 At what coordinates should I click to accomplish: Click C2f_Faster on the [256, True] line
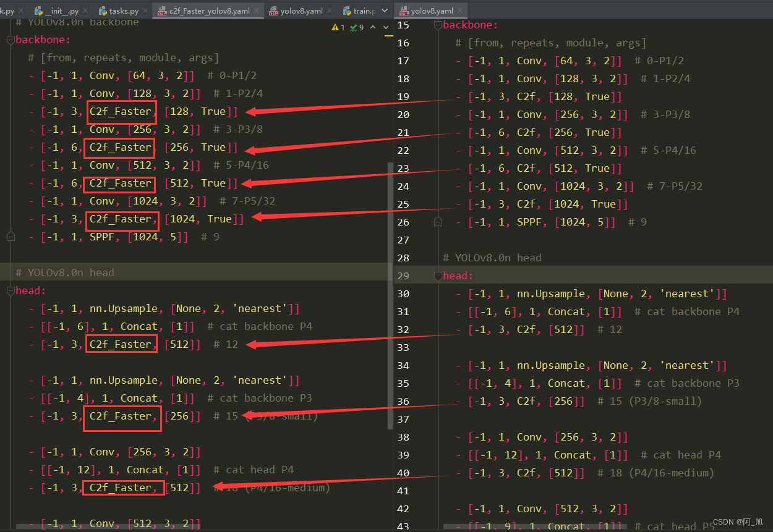(121, 148)
